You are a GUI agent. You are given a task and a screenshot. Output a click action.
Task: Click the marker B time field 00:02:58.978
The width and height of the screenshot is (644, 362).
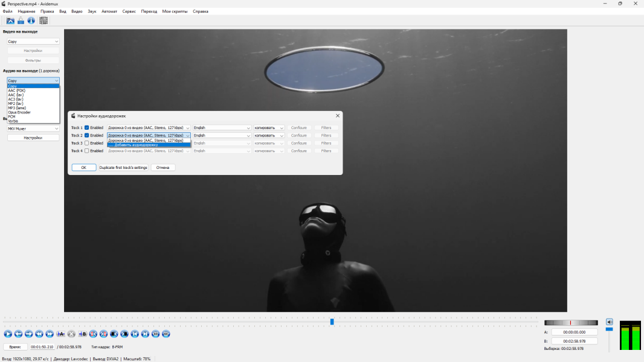574,341
